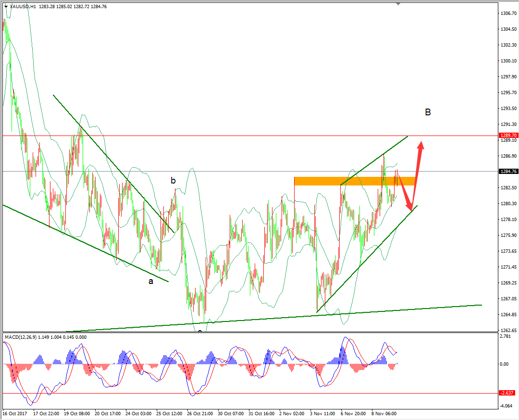
Task: Click the 1262.65 price axis label
Action: [509, 331]
